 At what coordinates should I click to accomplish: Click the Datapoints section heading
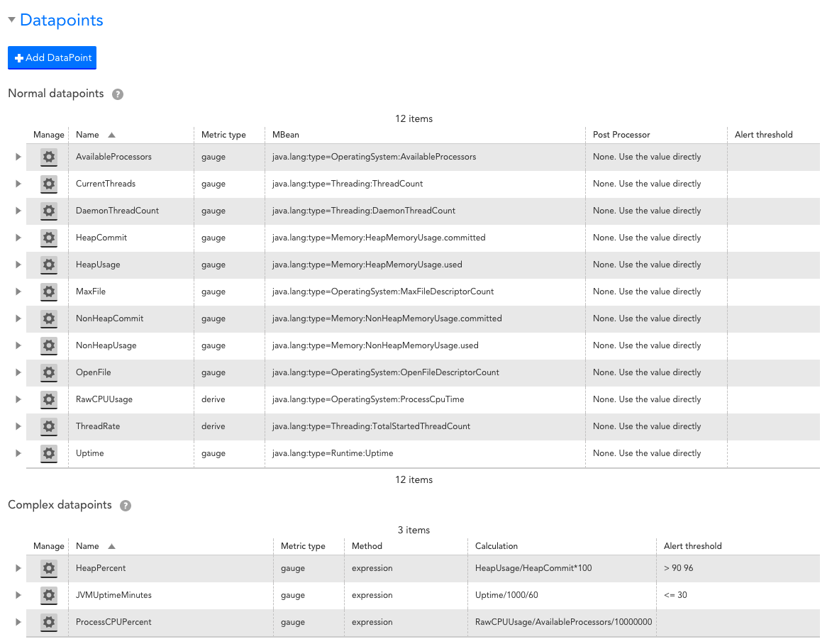(62, 20)
